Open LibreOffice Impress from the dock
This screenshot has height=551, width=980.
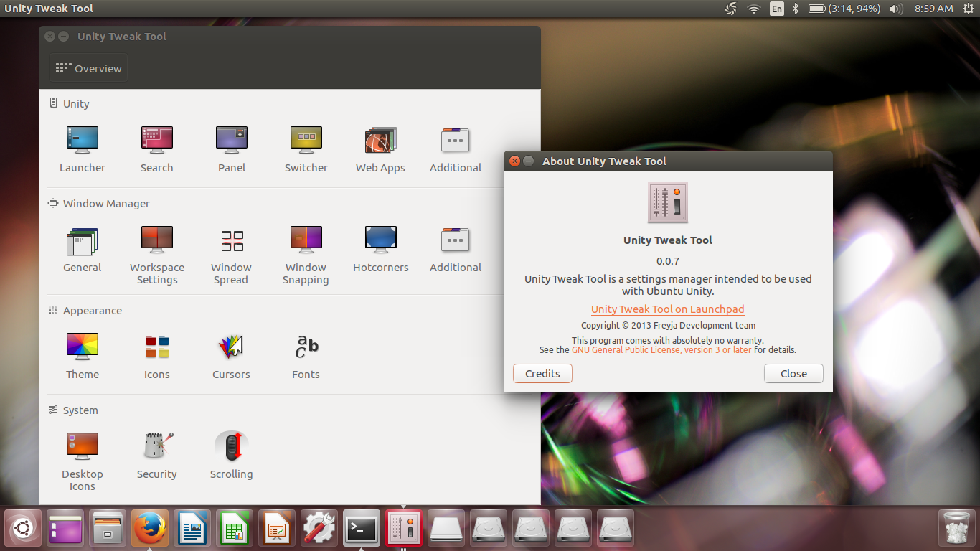(277, 529)
